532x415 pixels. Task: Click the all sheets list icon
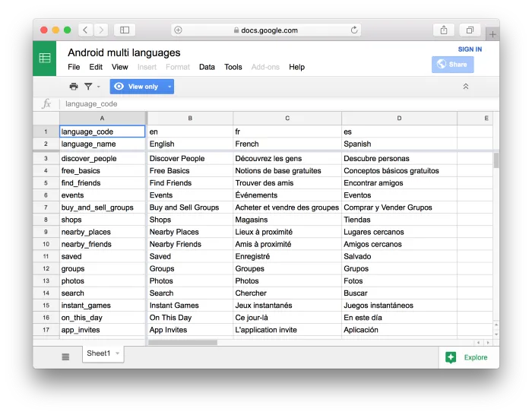(65, 356)
